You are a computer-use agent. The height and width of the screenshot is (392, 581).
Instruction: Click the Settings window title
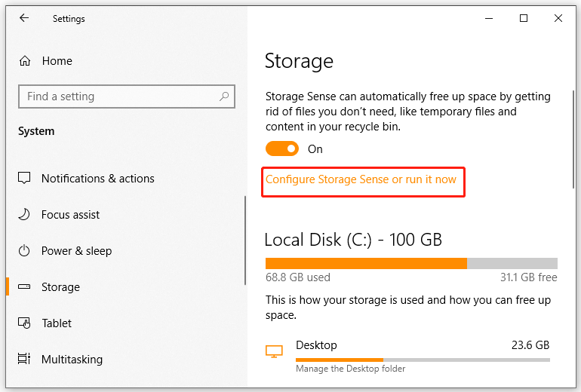pos(69,19)
